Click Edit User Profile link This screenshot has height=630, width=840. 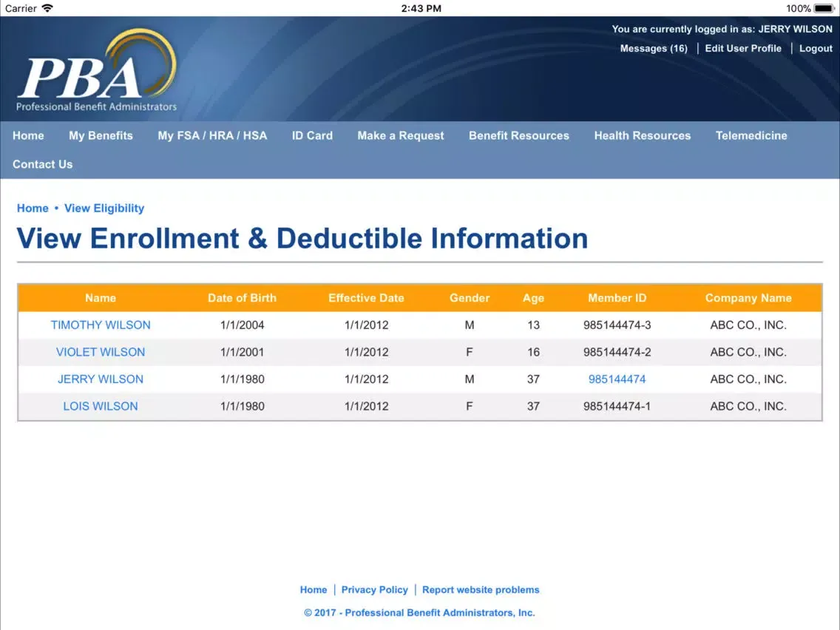[743, 48]
